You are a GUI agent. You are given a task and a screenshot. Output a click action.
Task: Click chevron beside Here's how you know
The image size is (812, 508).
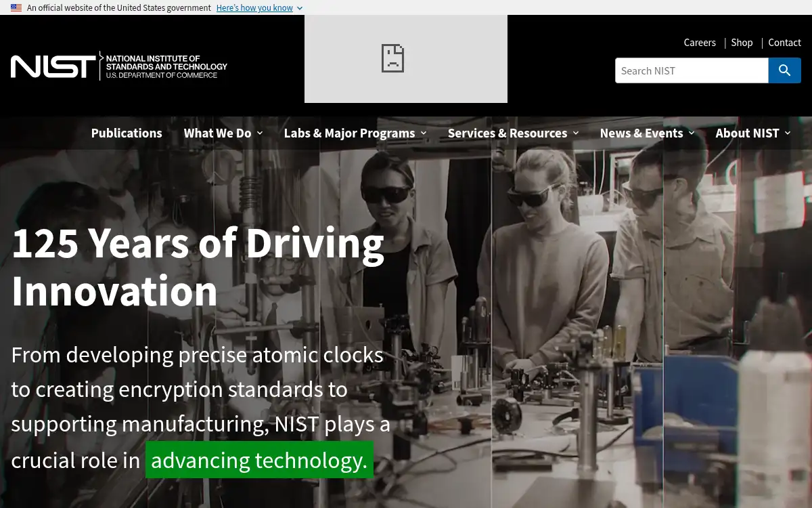[x=300, y=8]
